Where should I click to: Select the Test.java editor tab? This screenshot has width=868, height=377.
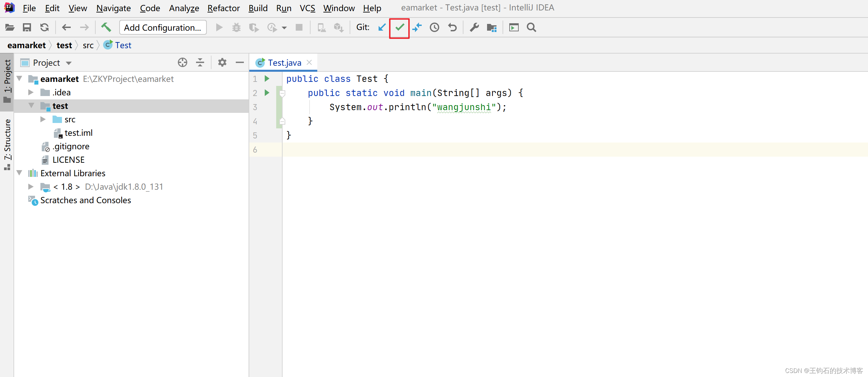click(284, 63)
